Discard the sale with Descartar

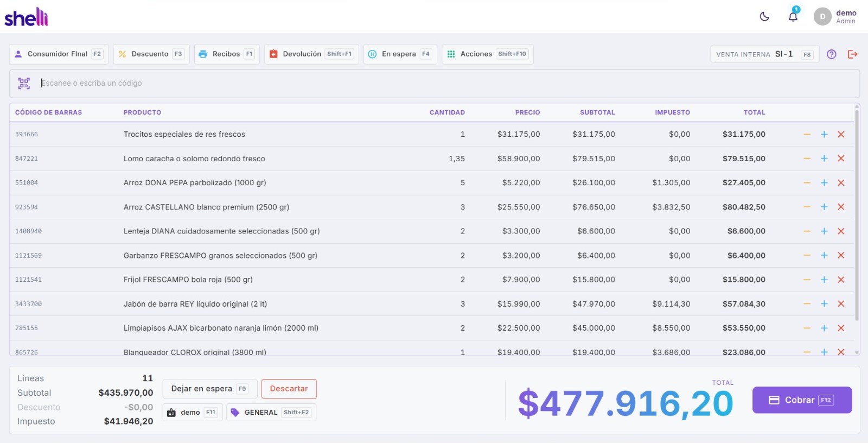(x=289, y=389)
